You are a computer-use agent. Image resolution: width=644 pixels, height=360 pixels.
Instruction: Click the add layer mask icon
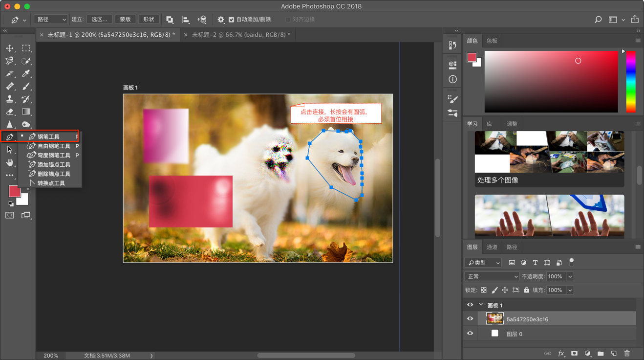574,353
